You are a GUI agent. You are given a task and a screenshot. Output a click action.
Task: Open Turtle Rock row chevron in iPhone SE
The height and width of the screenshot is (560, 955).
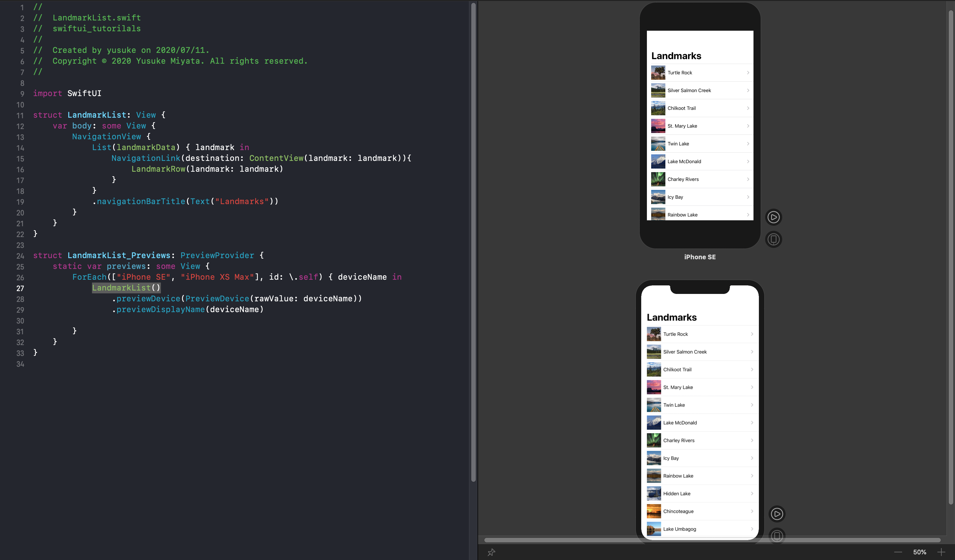[748, 73]
